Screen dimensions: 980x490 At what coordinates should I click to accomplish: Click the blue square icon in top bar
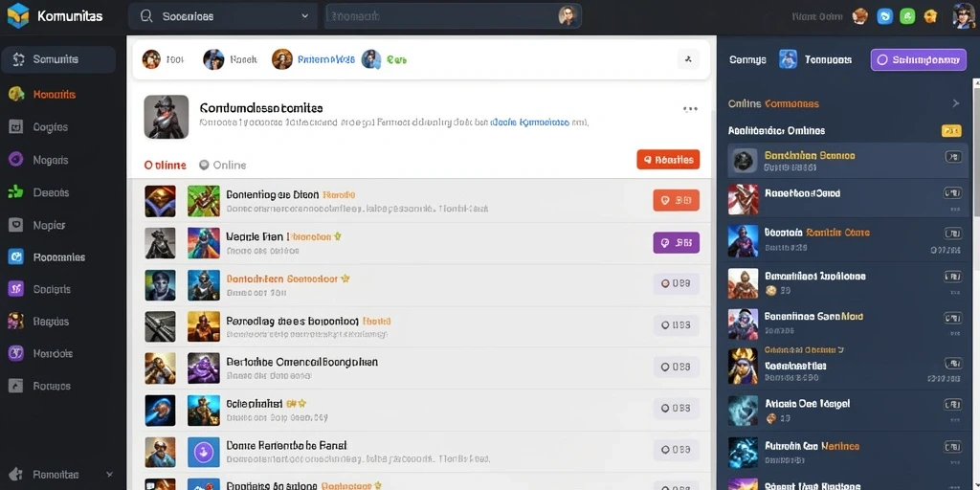point(885,16)
